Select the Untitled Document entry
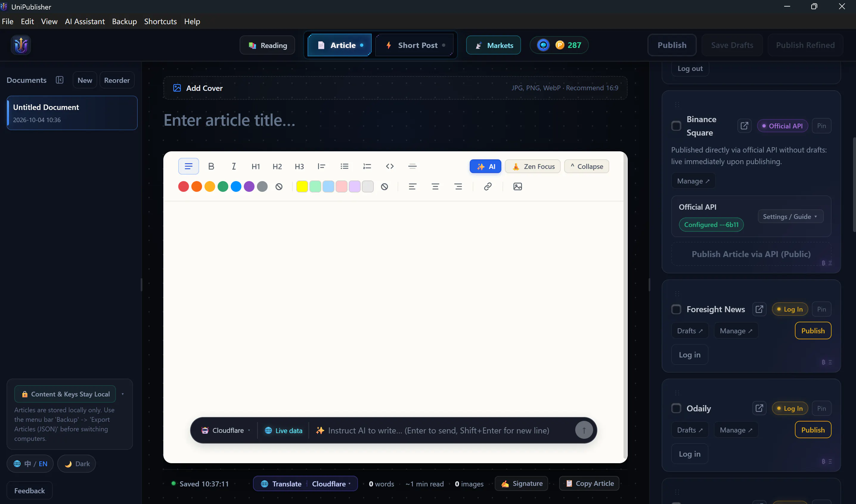This screenshot has width=856, height=504. (72, 113)
